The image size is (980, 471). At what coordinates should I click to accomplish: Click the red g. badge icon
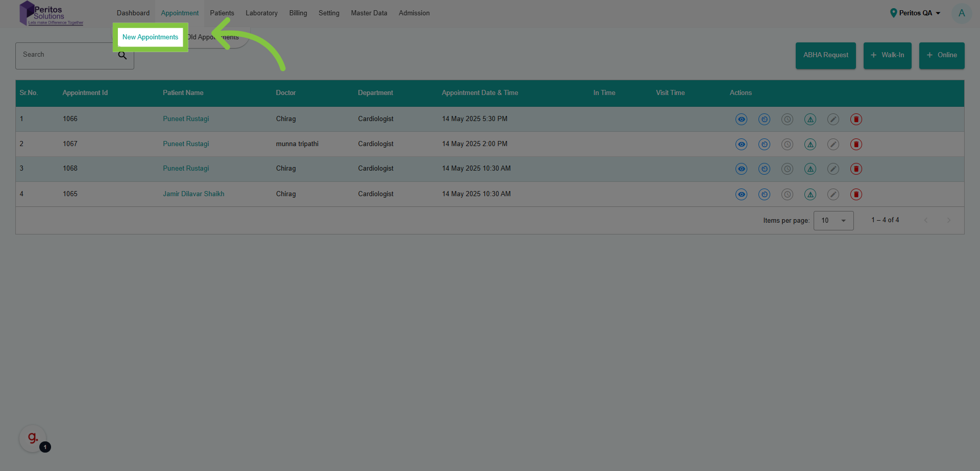(33, 438)
